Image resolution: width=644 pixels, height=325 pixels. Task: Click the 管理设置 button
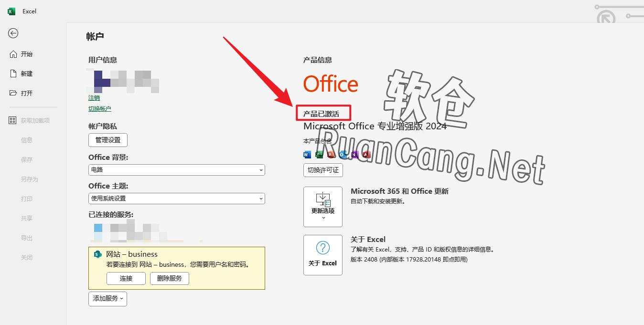[x=108, y=140]
